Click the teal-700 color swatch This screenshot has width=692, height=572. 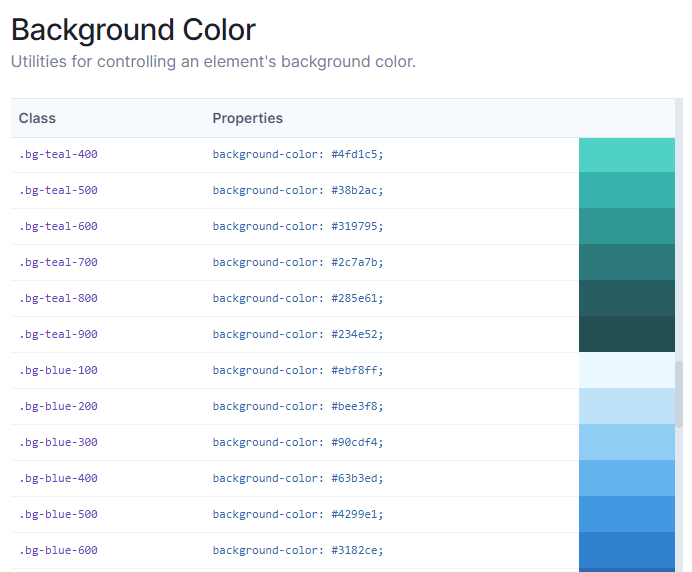pyautogui.click(x=627, y=262)
